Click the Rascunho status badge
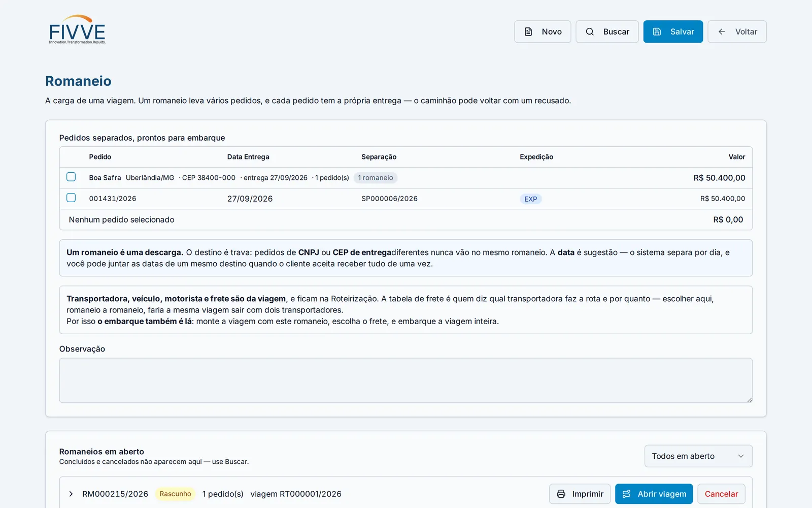This screenshot has width=812, height=508. (175, 494)
